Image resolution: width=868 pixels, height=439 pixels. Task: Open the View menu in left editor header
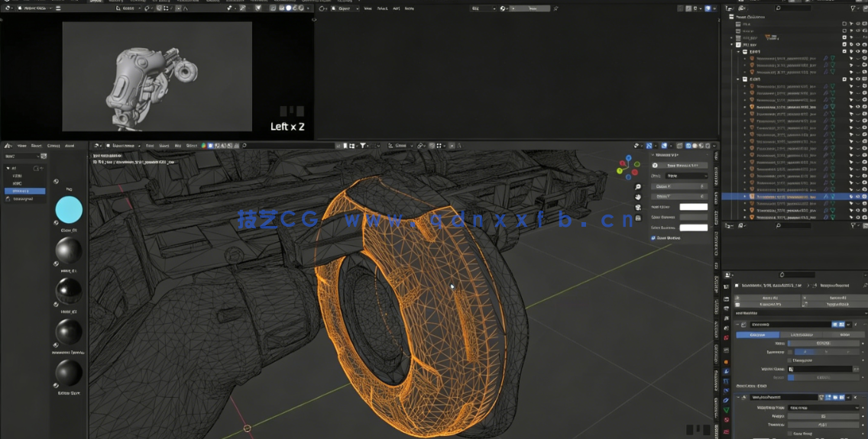coord(21,145)
